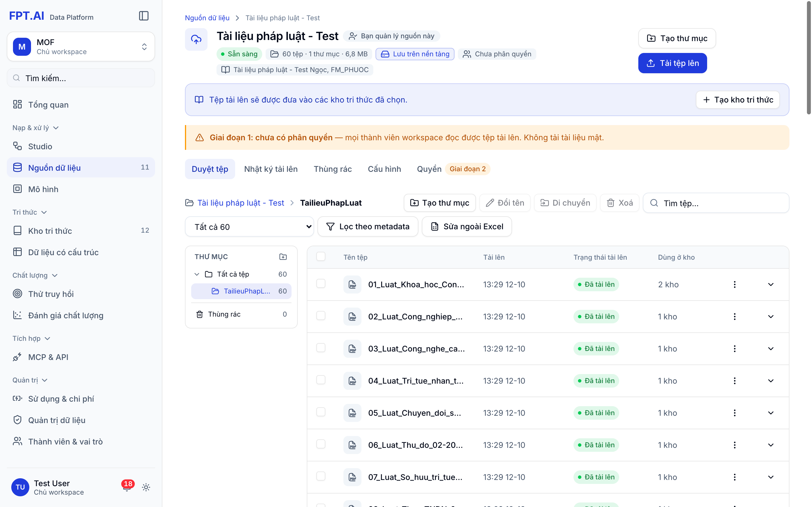Focus the Tìm tệp search field
812x507 pixels.
pyautogui.click(x=716, y=203)
